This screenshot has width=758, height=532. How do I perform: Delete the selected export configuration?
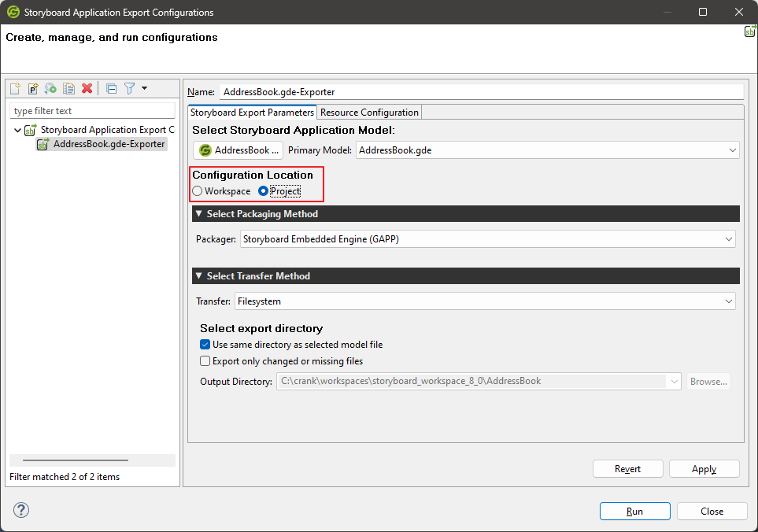pyautogui.click(x=87, y=88)
